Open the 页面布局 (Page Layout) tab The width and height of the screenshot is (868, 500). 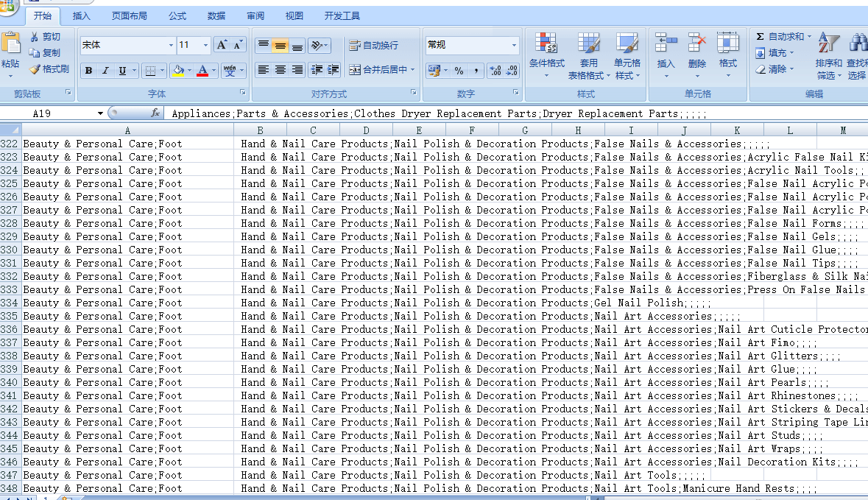tap(129, 15)
